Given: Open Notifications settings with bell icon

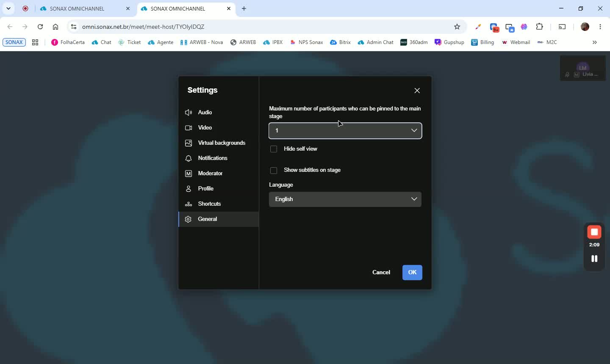Looking at the screenshot, I should click(219, 158).
